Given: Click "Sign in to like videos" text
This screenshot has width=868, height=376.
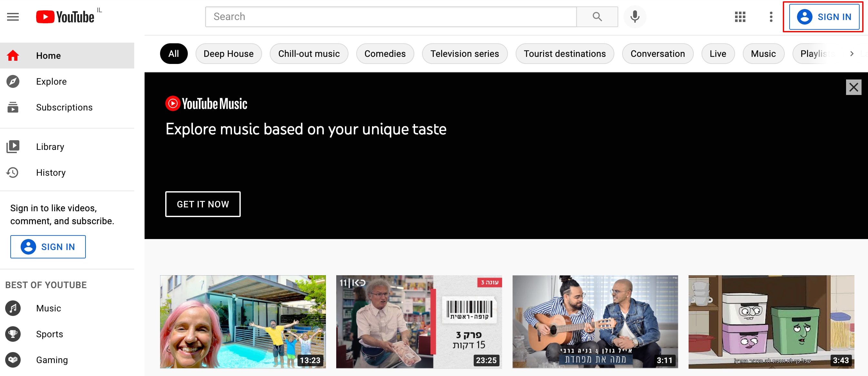Looking at the screenshot, I should [x=53, y=208].
